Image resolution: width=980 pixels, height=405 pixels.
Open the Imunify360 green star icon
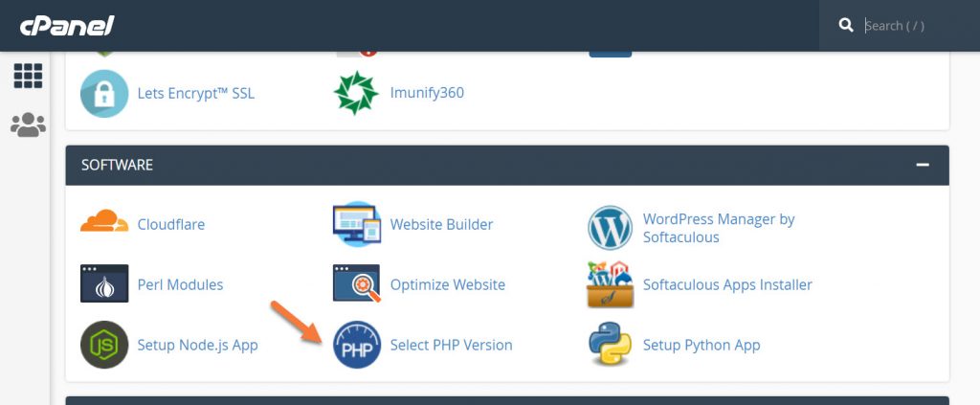click(356, 93)
